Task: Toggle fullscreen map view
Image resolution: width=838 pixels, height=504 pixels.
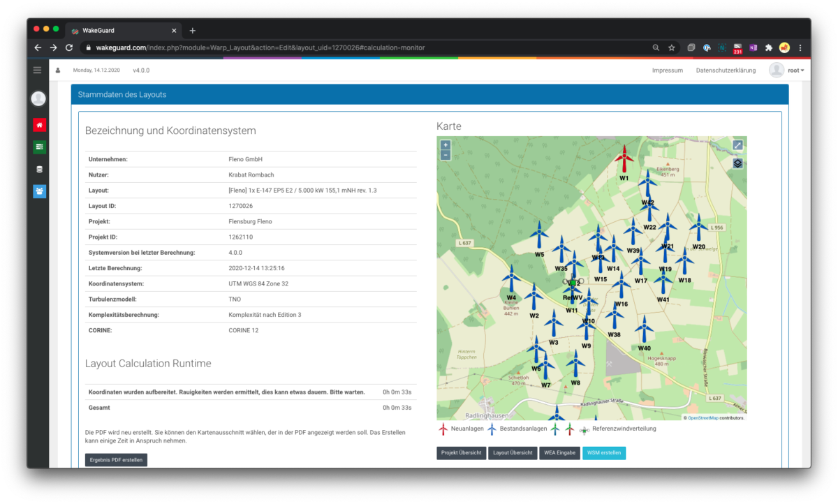Action: coord(737,145)
